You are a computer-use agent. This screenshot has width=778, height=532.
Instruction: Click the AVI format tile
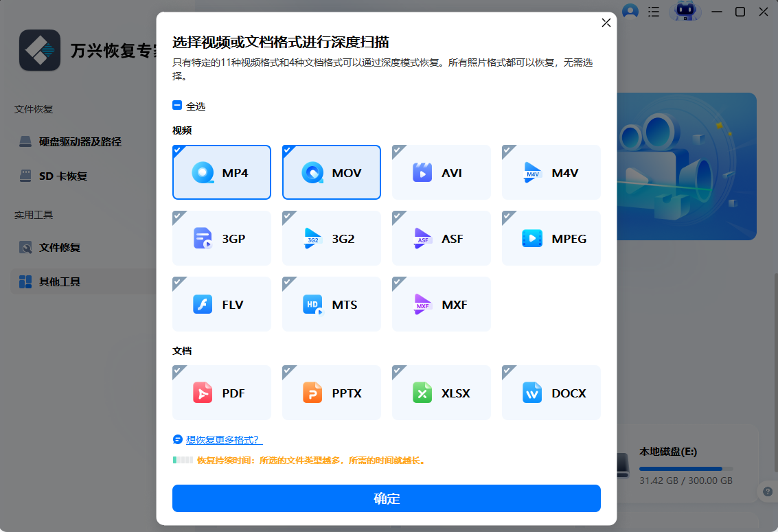pyautogui.click(x=441, y=172)
